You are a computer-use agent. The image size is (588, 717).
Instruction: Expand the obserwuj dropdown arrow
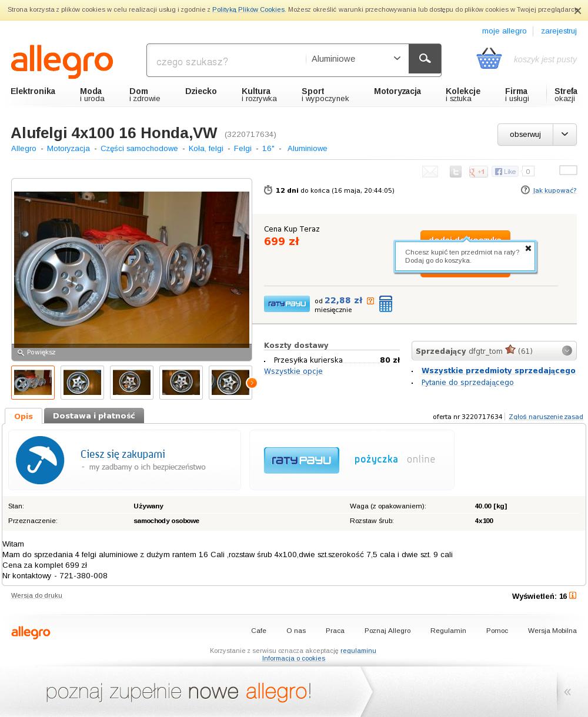coord(564,135)
